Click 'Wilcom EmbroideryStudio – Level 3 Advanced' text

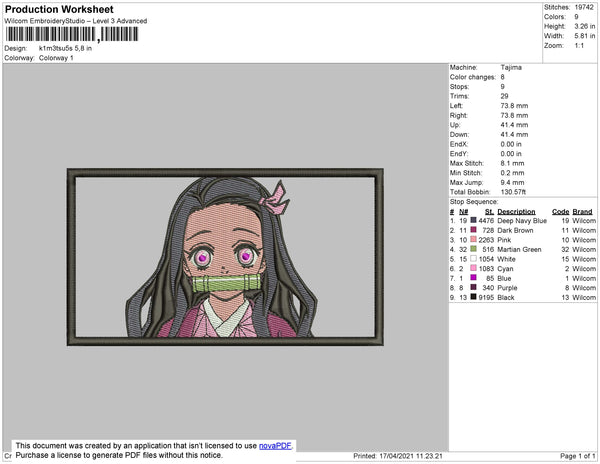[76, 21]
